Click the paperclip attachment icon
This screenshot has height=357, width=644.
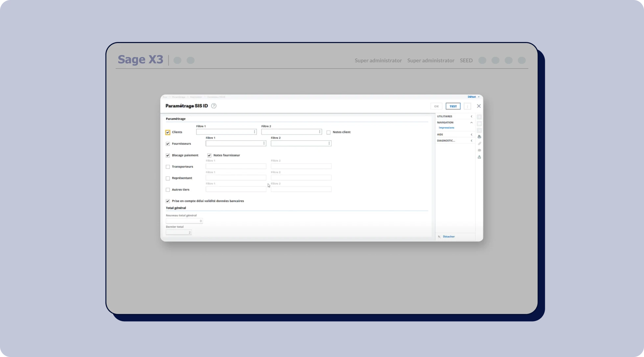tap(479, 143)
